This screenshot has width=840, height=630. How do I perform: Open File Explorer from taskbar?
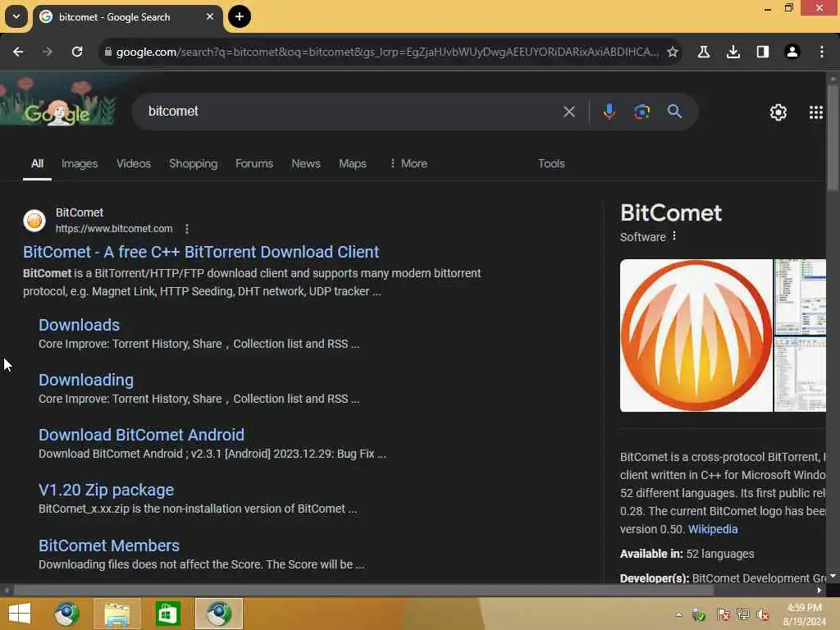pos(116,614)
